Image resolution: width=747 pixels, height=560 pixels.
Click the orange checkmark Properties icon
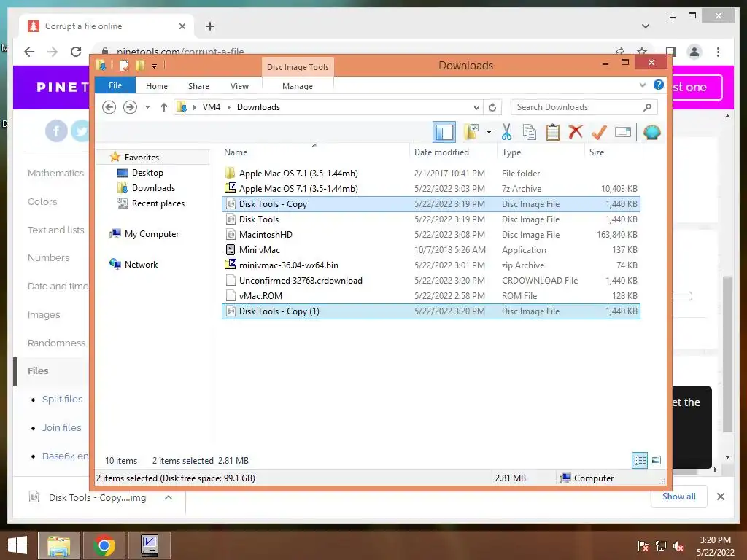pyautogui.click(x=599, y=132)
